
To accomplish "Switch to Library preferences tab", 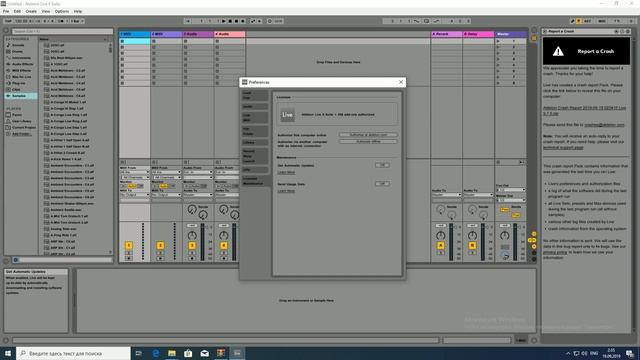I will 254,142.
